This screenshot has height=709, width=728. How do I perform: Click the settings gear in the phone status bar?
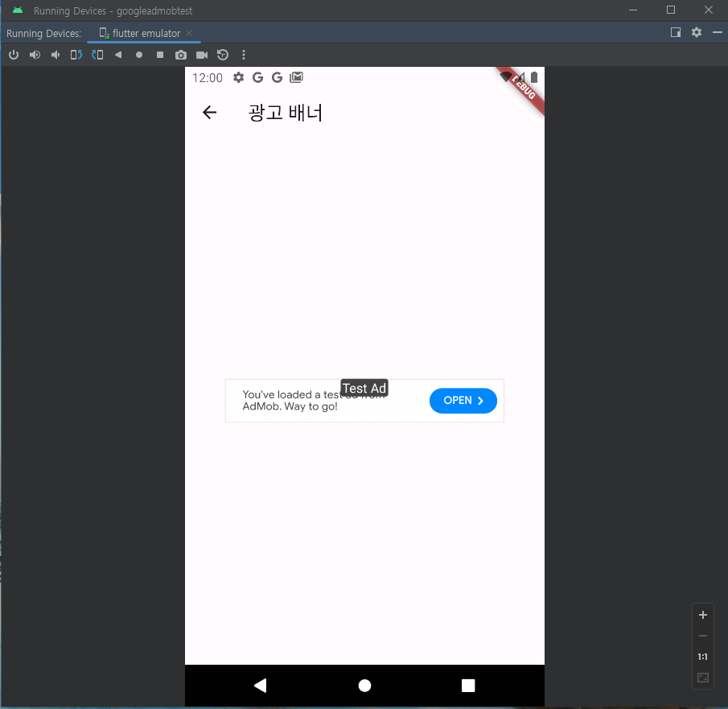click(x=238, y=77)
